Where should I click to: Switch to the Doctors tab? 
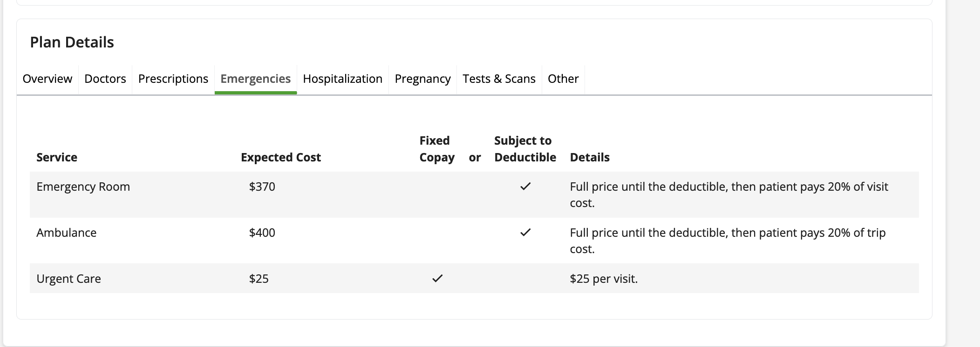(x=105, y=79)
